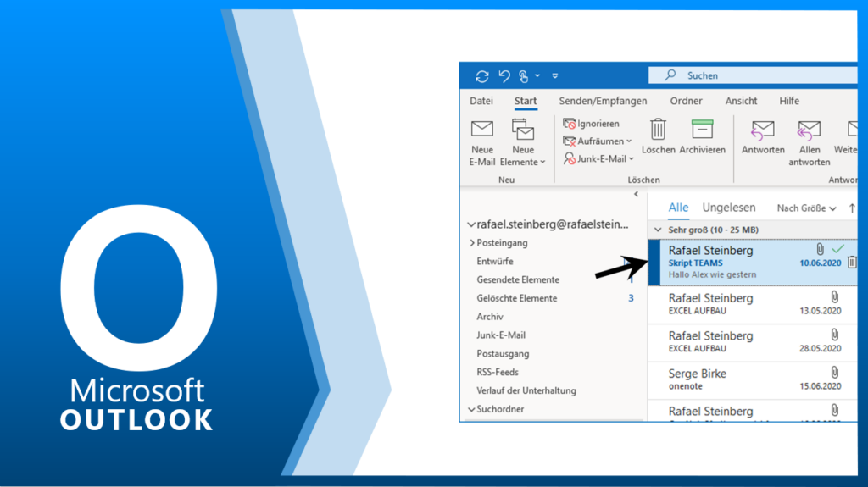Click paperclip on 28.05.2020 mail

834,335
